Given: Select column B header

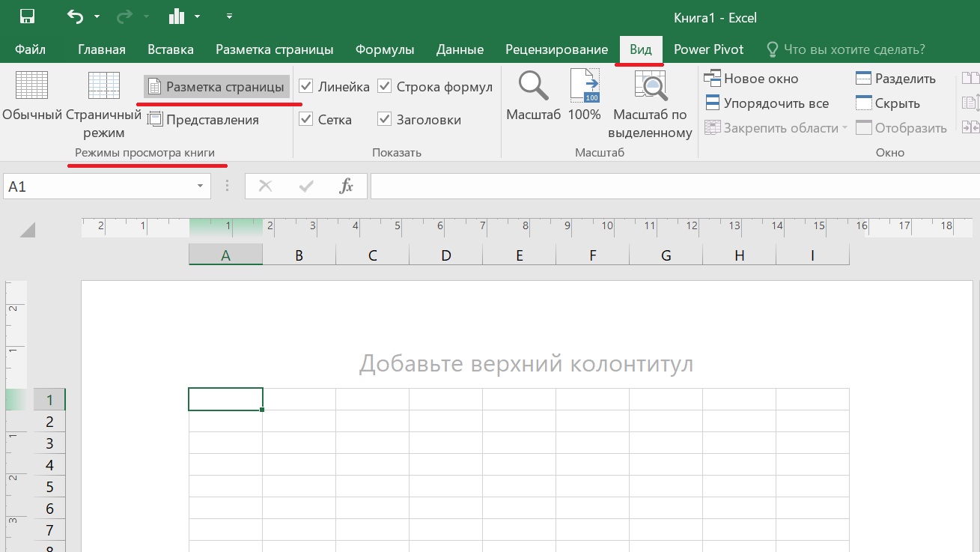Looking at the screenshot, I should click(x=299, y=255).
